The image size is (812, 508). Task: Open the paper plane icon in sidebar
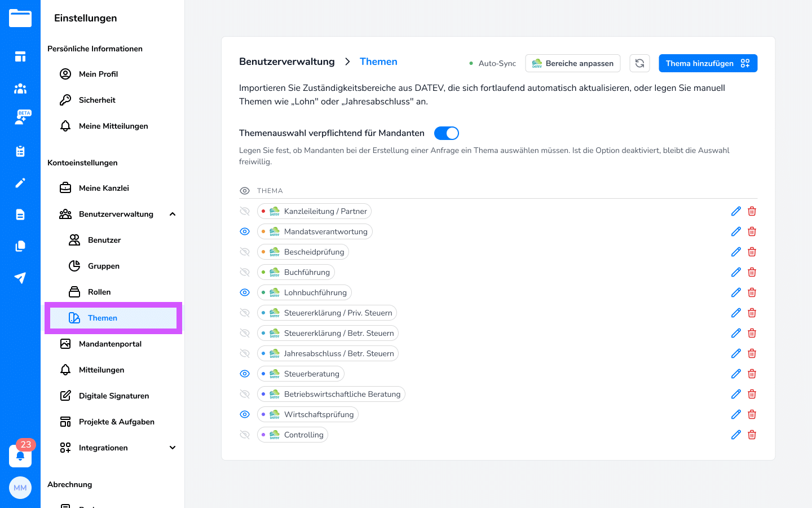click(20, 278)
